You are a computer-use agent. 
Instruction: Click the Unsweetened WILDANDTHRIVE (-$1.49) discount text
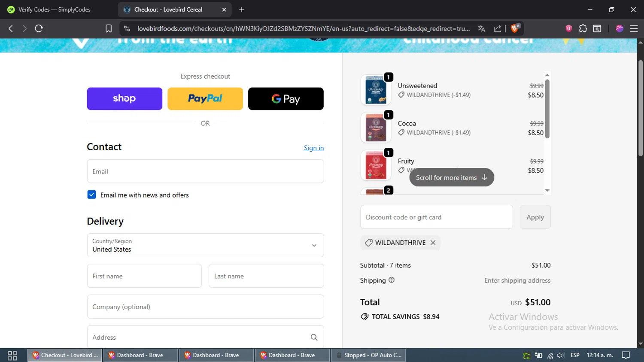tap(438, 95)
